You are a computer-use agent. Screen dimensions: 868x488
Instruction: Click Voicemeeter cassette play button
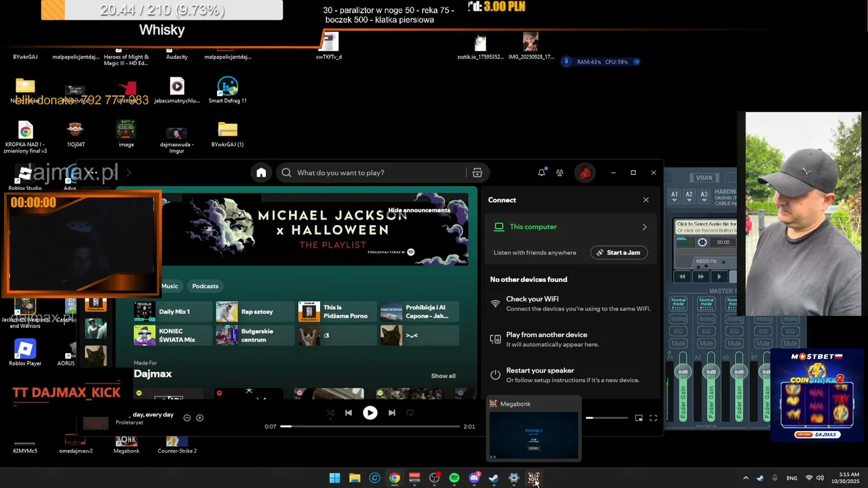point(719,277)
